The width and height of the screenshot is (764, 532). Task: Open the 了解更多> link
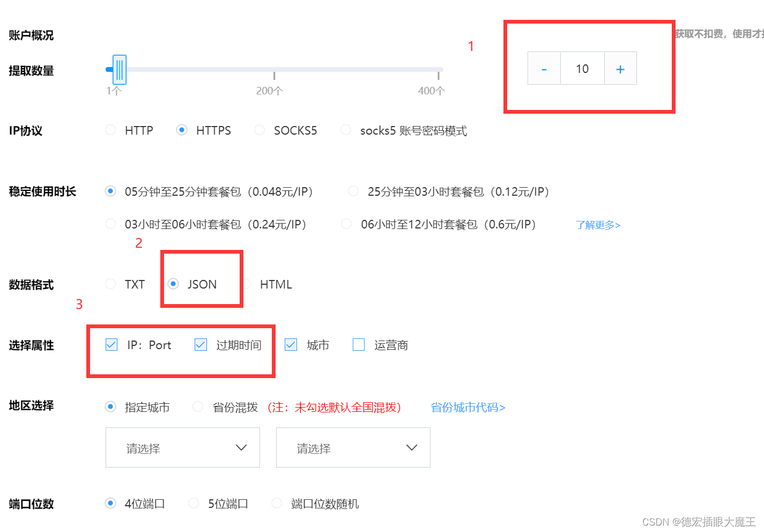coord(598,225)
